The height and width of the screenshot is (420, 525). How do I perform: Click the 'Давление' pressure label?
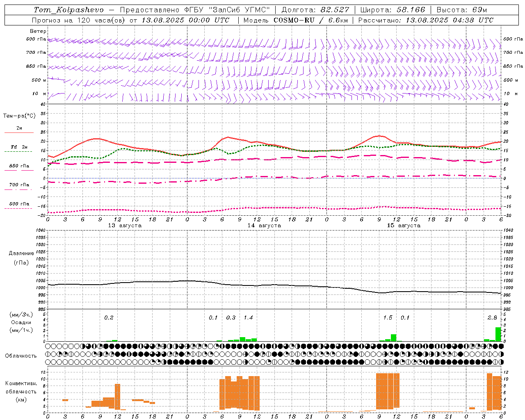pyautogui.click(x=21, y=253)
